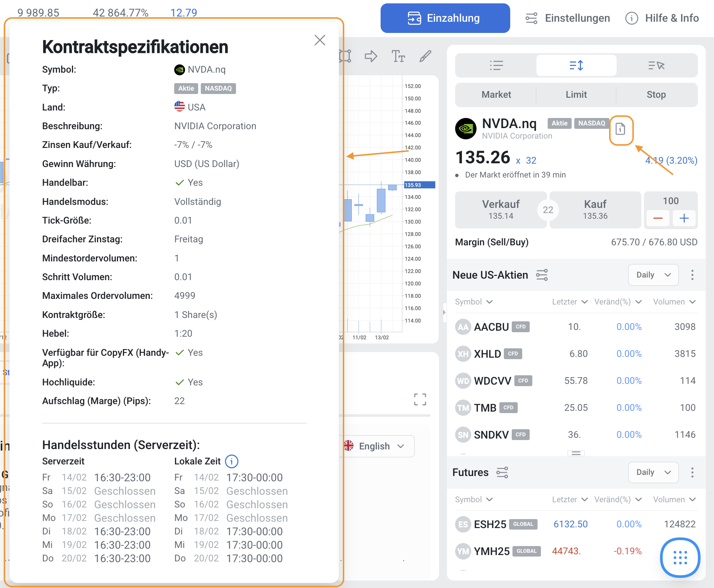Switch to the list view tab
This screenshot has height=588, width=714.
coord(496,66)
